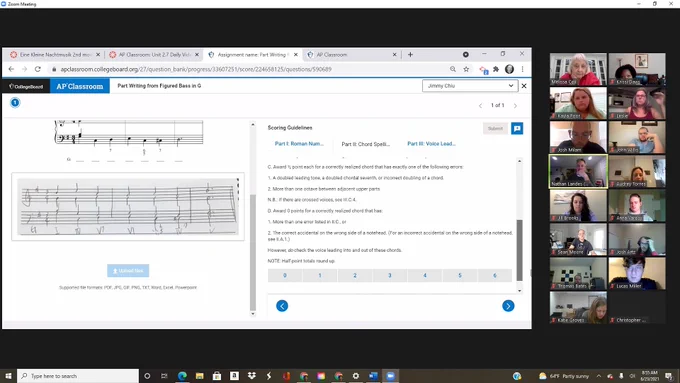Viewport: 680px width, 383px height.
Task: Award a score of 4
Action: [x=425, y=275]
